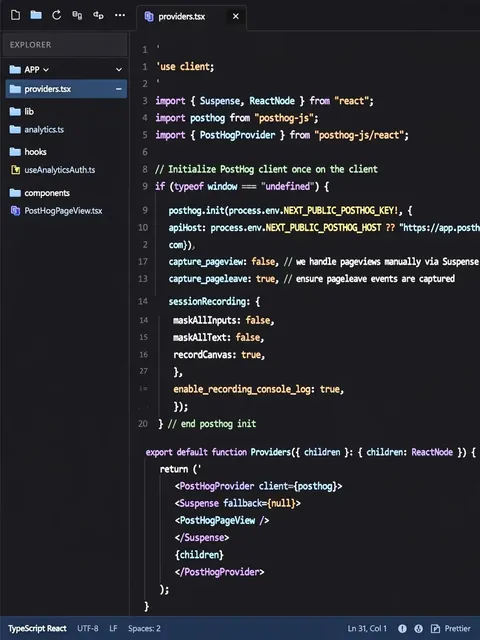Click the Suspense fallback={null} line
Image resolution: width=480 pixels, height=640 pixels.
click(238, 503)
